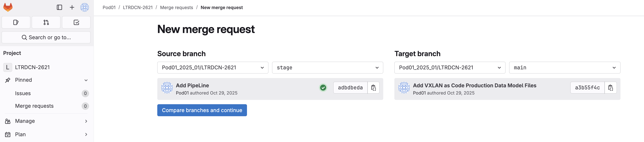Copy source commit SHA adbdbeda
This screenshot has width=644, height=142.
click(x=373, y=88)
